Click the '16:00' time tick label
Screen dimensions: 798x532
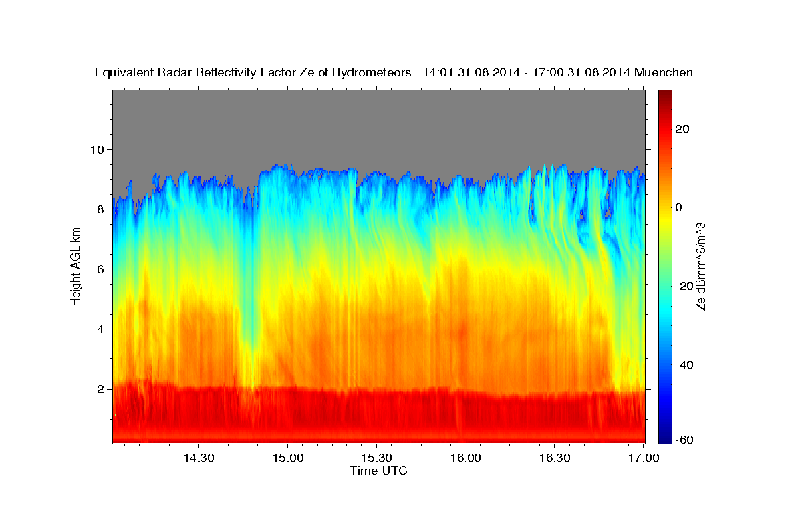[465, 458]
